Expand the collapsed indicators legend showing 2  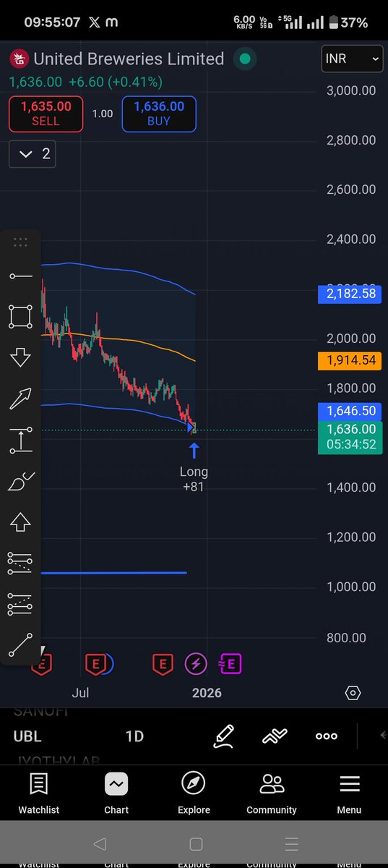tap(33, 153)
